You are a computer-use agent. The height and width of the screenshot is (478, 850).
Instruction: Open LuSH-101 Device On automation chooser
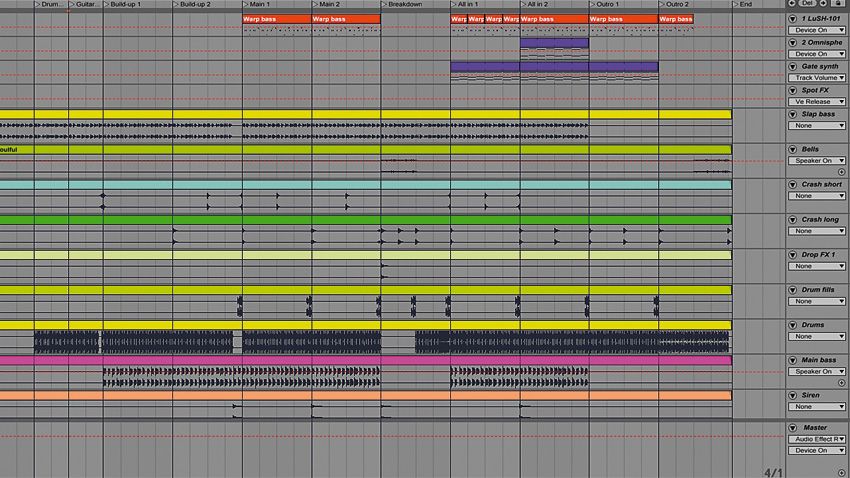(817, 30)
